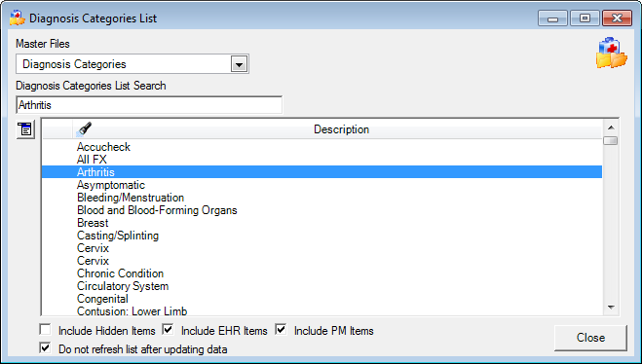The image size is (642, 364).
Task: Uncheck Include PM Items
Action: click(281, 329)
